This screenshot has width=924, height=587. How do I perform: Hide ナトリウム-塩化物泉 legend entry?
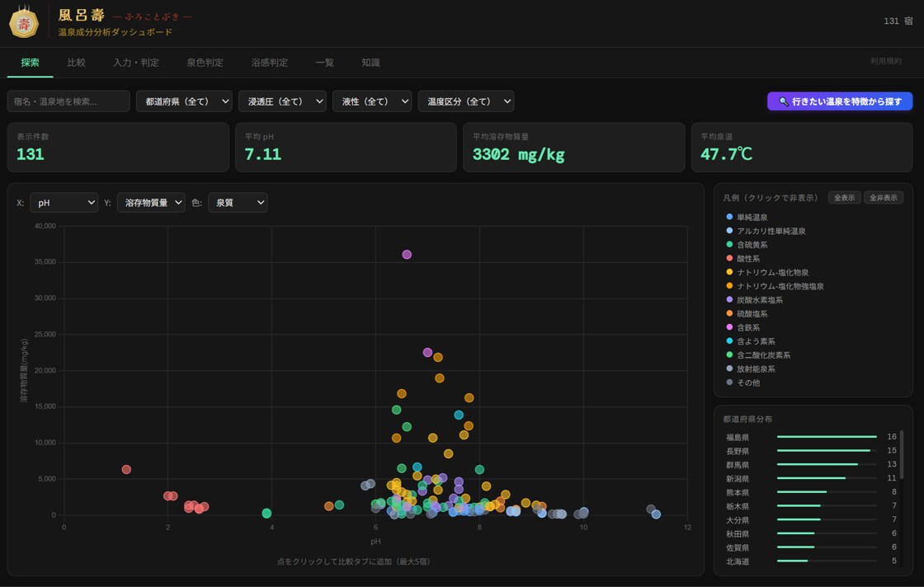pos(767,273)
